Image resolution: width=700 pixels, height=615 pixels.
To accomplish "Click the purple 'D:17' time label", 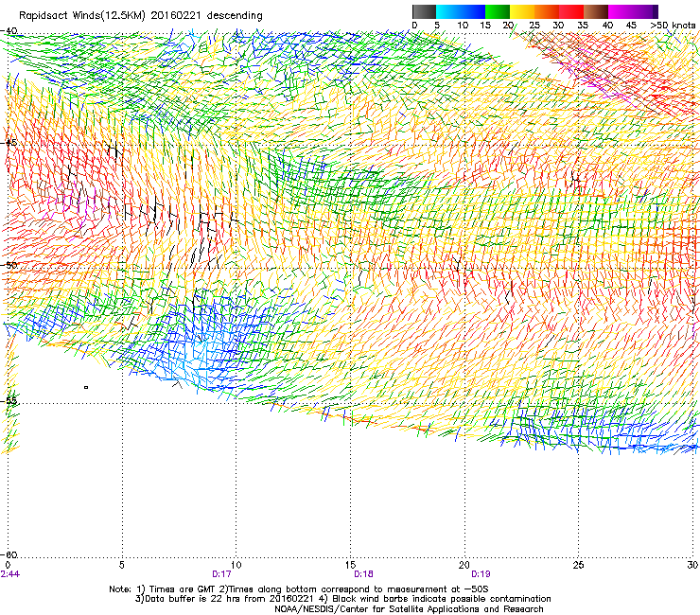I will pos(221,574).
